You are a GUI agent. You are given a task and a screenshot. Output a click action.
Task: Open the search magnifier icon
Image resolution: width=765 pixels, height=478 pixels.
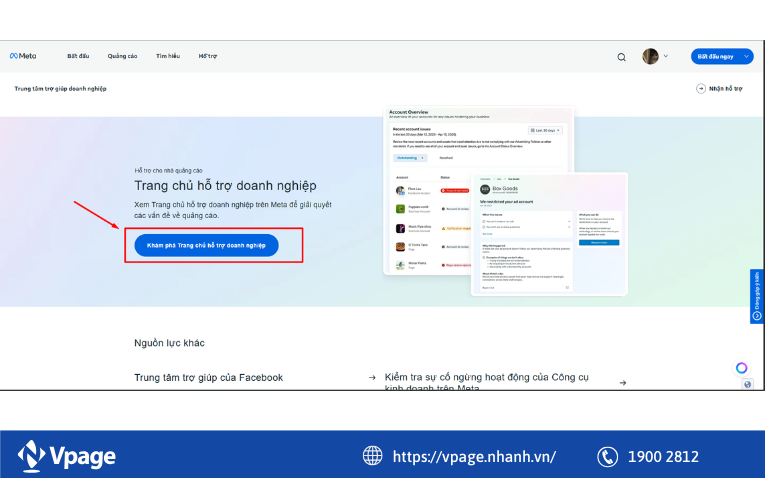(x=621, y=57)
